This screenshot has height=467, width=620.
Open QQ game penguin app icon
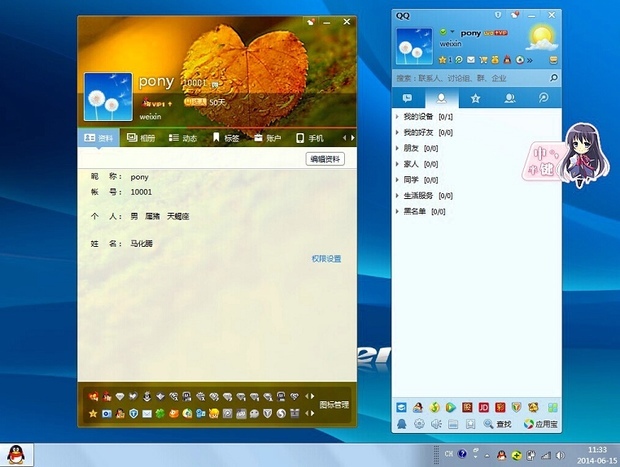point(418,407)
